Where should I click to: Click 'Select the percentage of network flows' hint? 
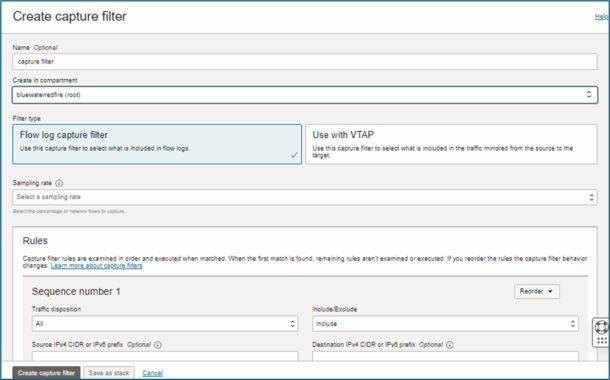[69, 211]
